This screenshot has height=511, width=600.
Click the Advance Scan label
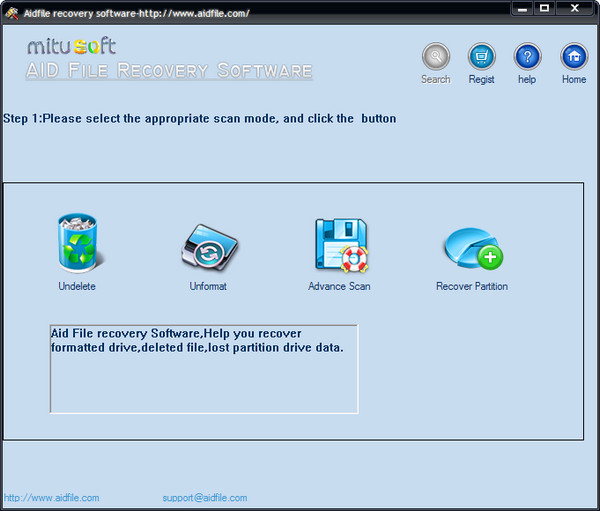tap(339, 286)
